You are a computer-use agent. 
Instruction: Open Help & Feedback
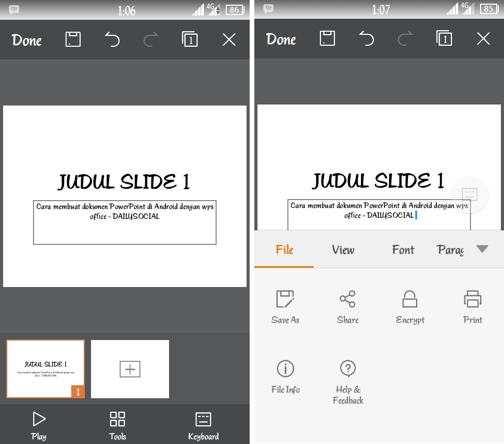[x=348, y=382]
